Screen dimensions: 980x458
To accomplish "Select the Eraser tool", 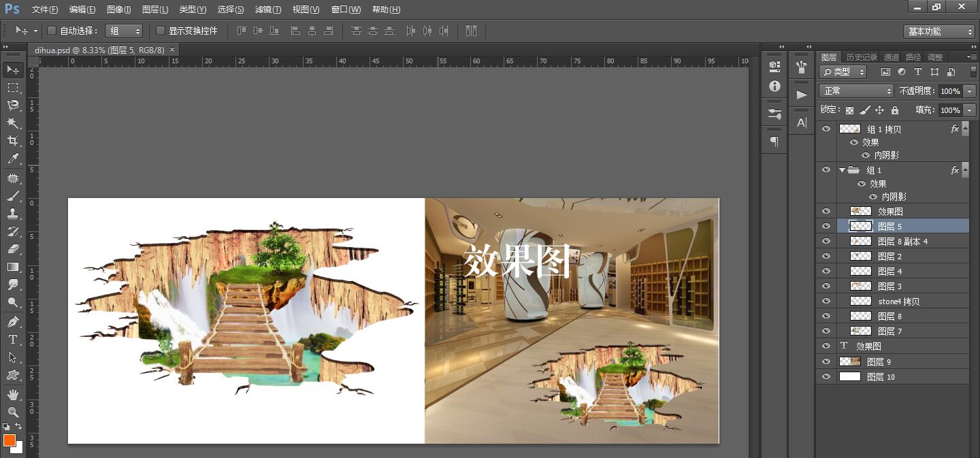I will coord(13,249).
